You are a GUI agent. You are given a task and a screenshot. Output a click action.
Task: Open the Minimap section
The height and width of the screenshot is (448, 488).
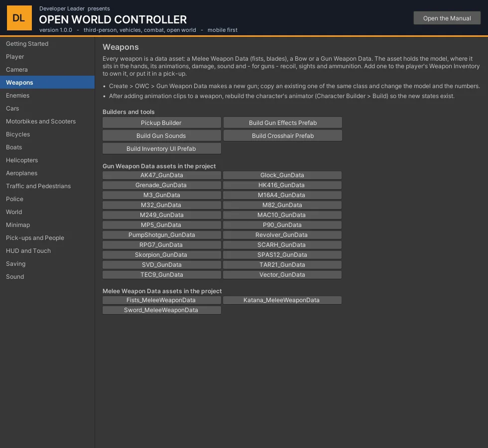47,225
